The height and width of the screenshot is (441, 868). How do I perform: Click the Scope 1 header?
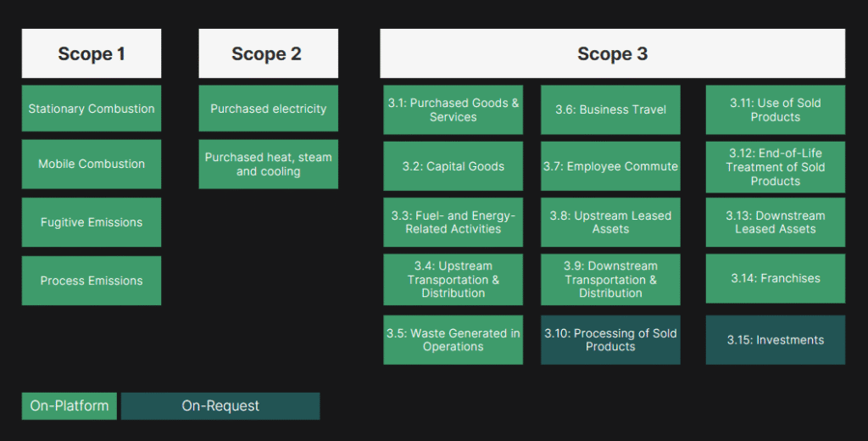[x=92, y=53]
